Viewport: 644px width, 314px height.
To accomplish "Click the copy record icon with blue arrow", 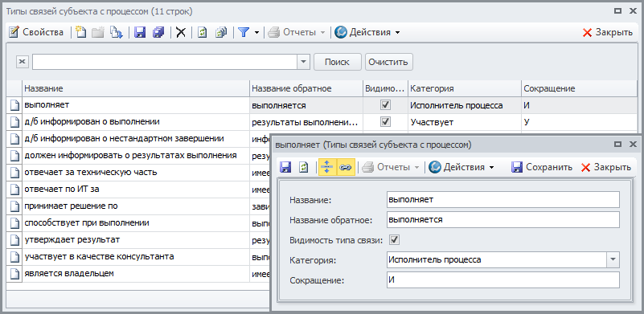I will tap(117, 32).
